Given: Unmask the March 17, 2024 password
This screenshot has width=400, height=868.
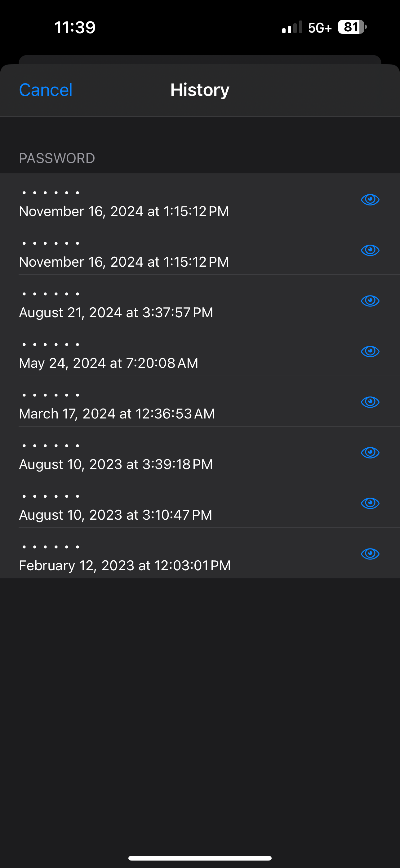Looking at the screenshot, I should (x=370, y=402).
